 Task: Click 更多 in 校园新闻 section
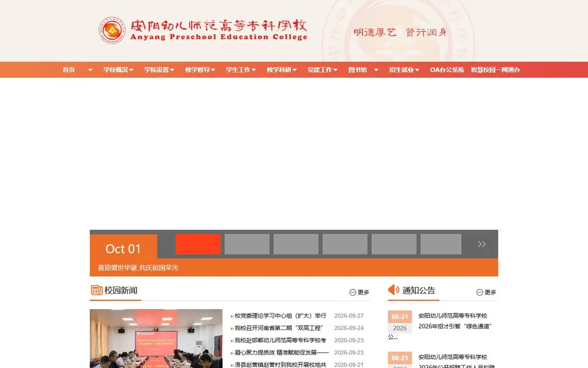360,292
